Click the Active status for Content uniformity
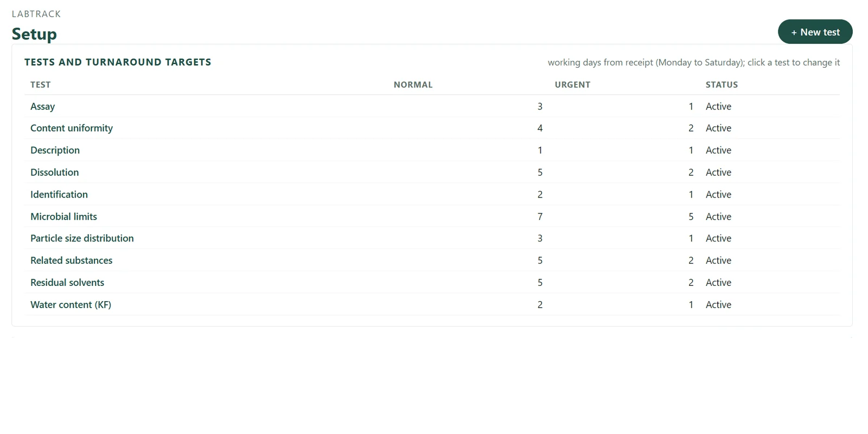The image size is (868, 434). tap(718, 128)
